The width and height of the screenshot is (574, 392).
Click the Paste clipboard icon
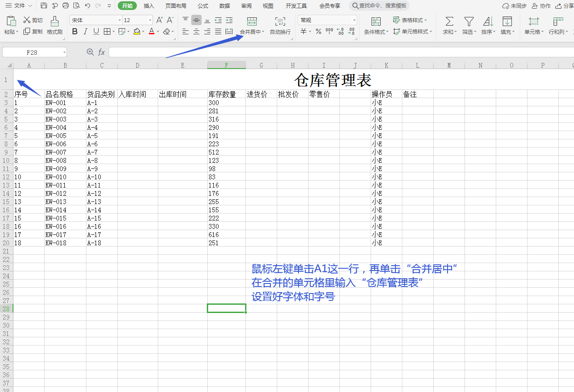tap(11, 21)
